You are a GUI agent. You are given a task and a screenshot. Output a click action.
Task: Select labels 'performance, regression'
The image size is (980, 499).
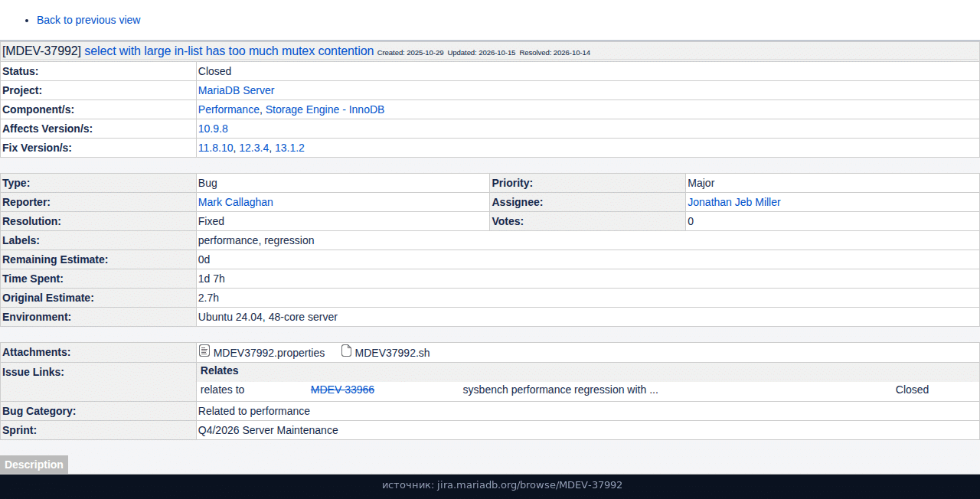pyautogui.click(x=256, y=240)
